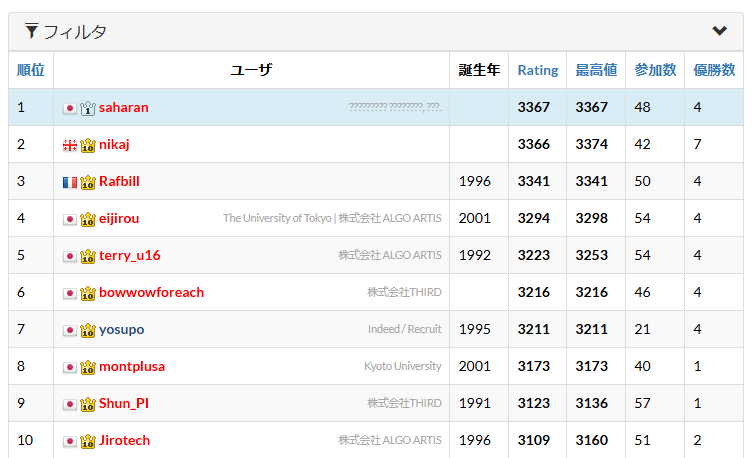752x458 pixels.
Task: Click the UK flag beside nikaj
Action: (70, 145)
